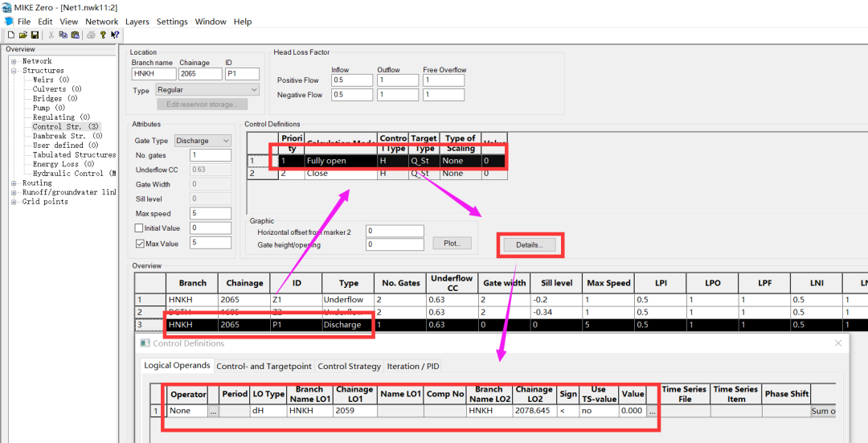
Task: Click the Cut scissors icon
Action: pyautogui.click(x=51, y=35)
